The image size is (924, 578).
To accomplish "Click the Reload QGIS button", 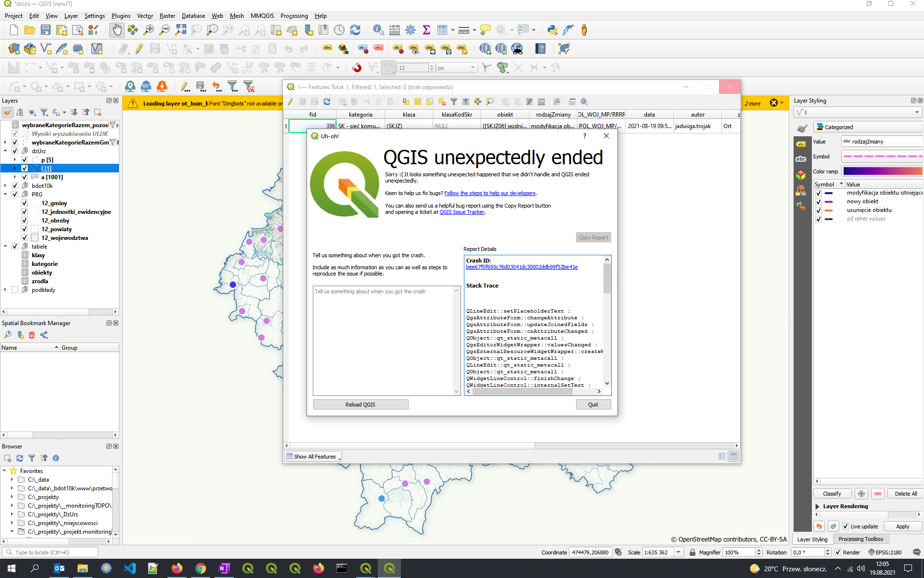I will pos(360,404).
